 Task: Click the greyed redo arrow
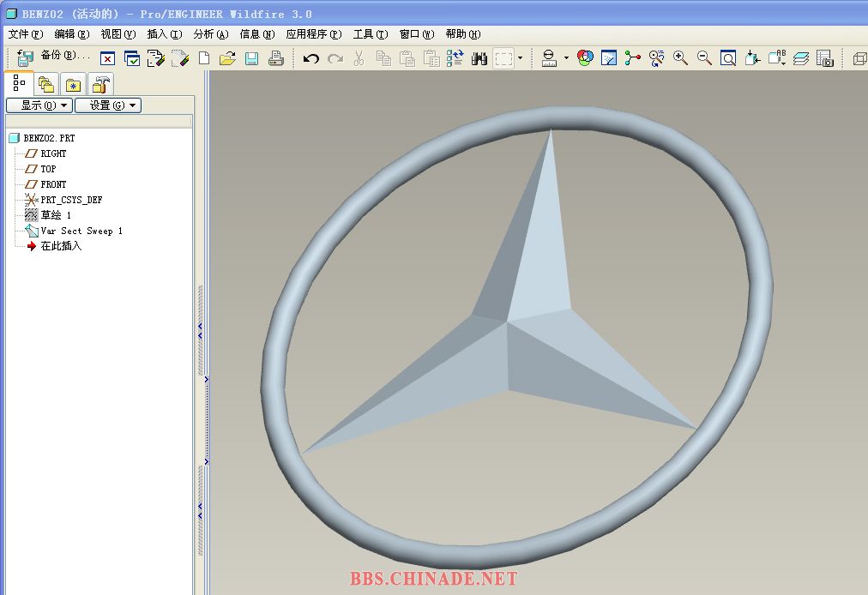coord(335,58)
